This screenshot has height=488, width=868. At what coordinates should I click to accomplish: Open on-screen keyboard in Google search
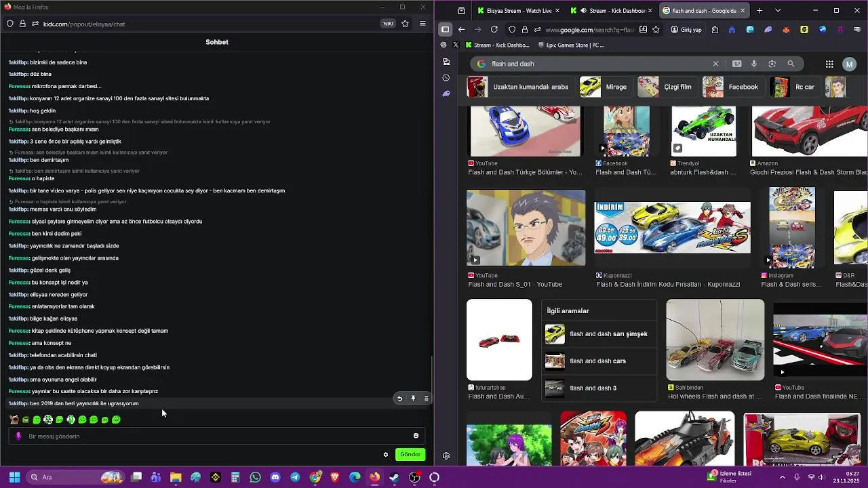pos(737,64)
